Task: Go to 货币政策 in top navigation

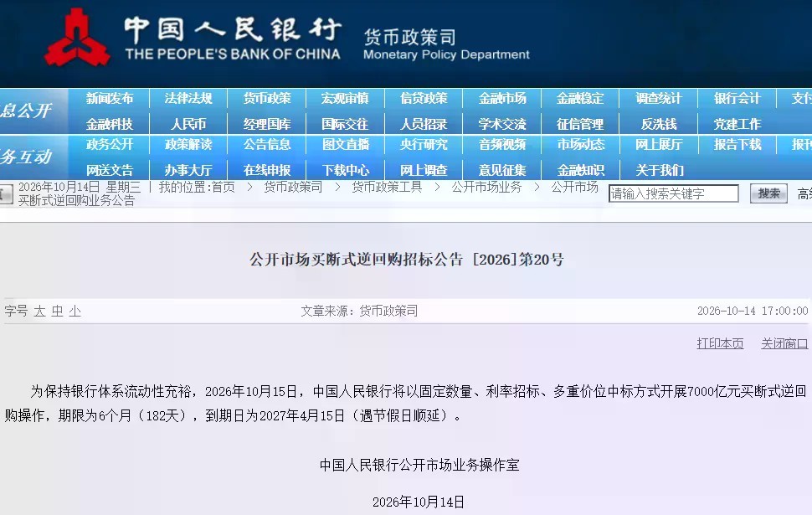Action: coord(267,98)
